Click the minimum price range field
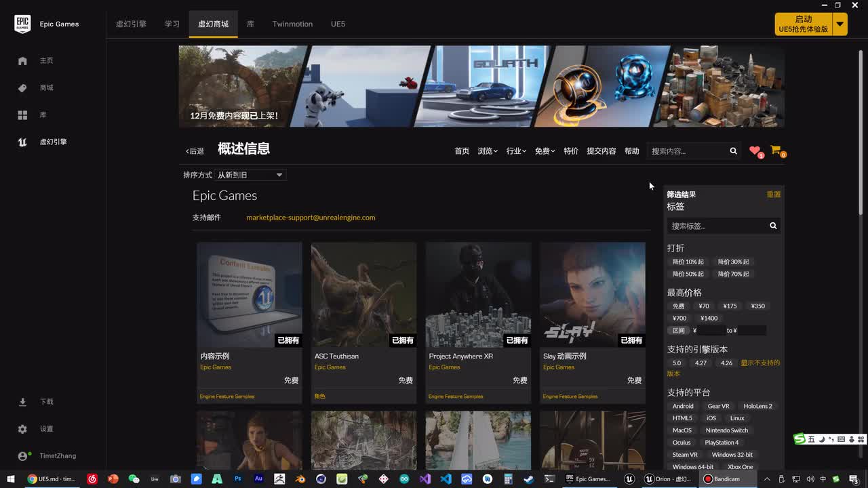 [711, 331]
